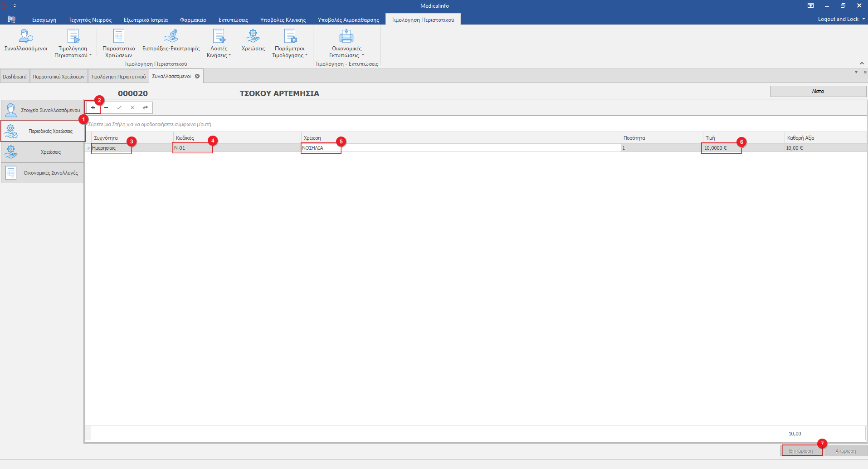This screenshot has width=868, height=469.
Task: Click the Λίστα button
Action: 818,91
